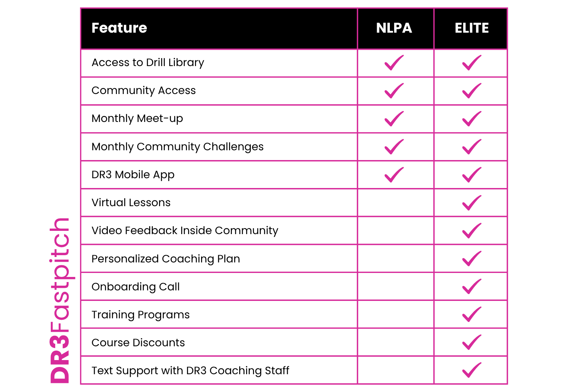Click ELITE checkmark for Training Programs

click(472, 315)
